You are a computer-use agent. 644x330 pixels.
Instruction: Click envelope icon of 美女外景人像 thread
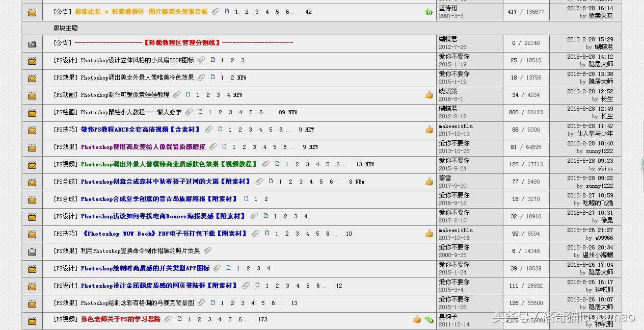coord(32,79)
